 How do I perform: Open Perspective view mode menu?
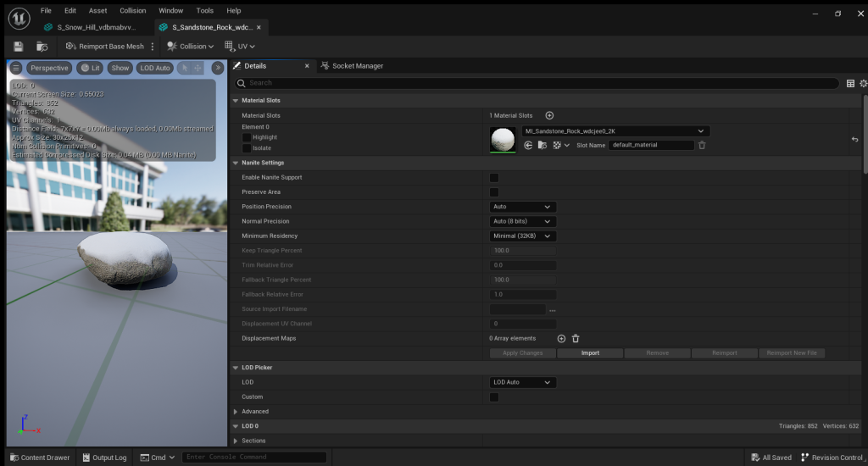coord(49,68)
